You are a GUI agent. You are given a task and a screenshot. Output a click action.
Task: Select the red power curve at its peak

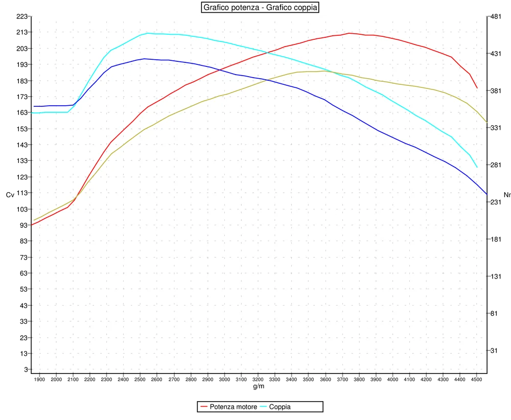tap(349, 33)
